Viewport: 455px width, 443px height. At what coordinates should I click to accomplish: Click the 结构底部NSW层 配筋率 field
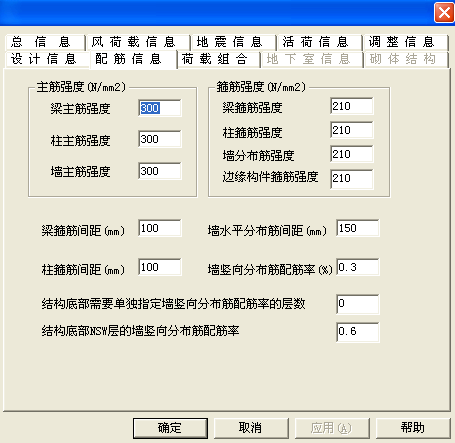(358, 332)
